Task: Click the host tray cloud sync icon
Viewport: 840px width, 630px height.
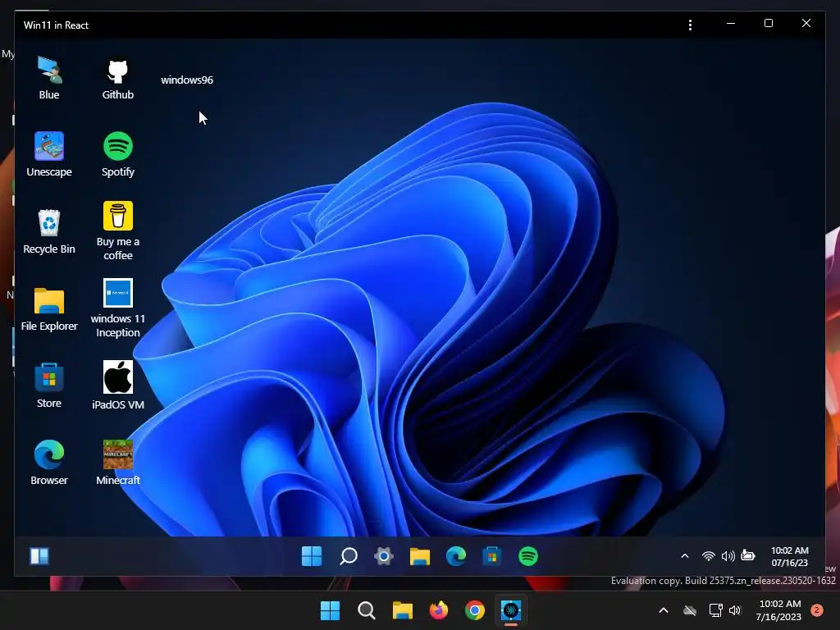Action: (x=690, y=610)
